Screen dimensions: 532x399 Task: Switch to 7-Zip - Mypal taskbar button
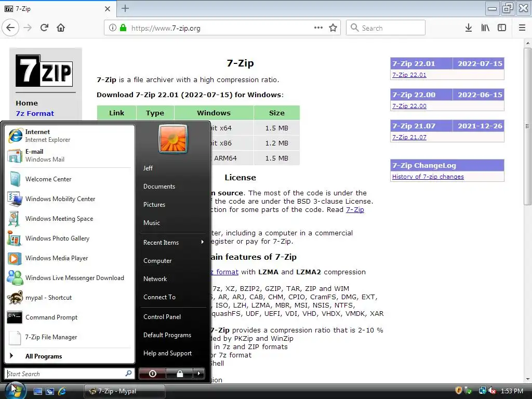[125, 391]
